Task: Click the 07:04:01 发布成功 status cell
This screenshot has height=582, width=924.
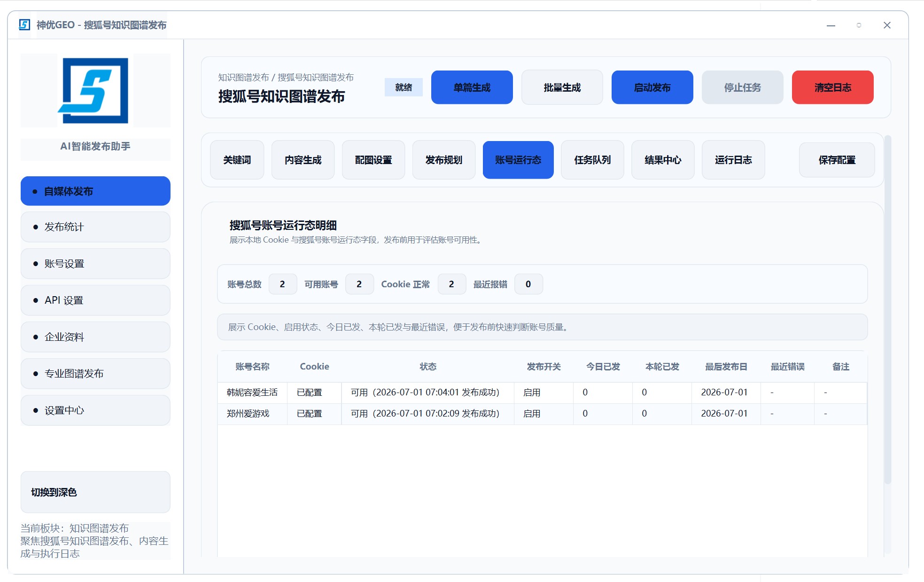Action: point(428,393)
